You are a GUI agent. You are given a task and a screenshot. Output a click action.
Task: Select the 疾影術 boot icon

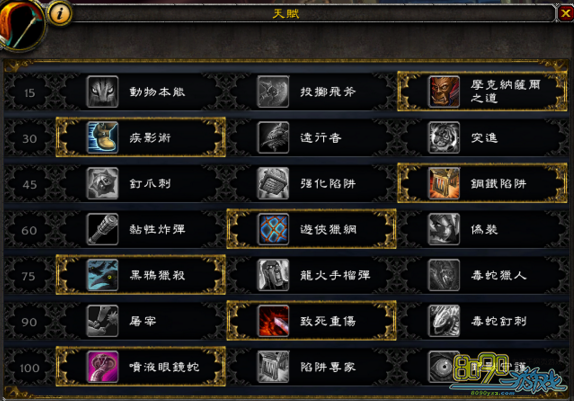coord(102,137)
